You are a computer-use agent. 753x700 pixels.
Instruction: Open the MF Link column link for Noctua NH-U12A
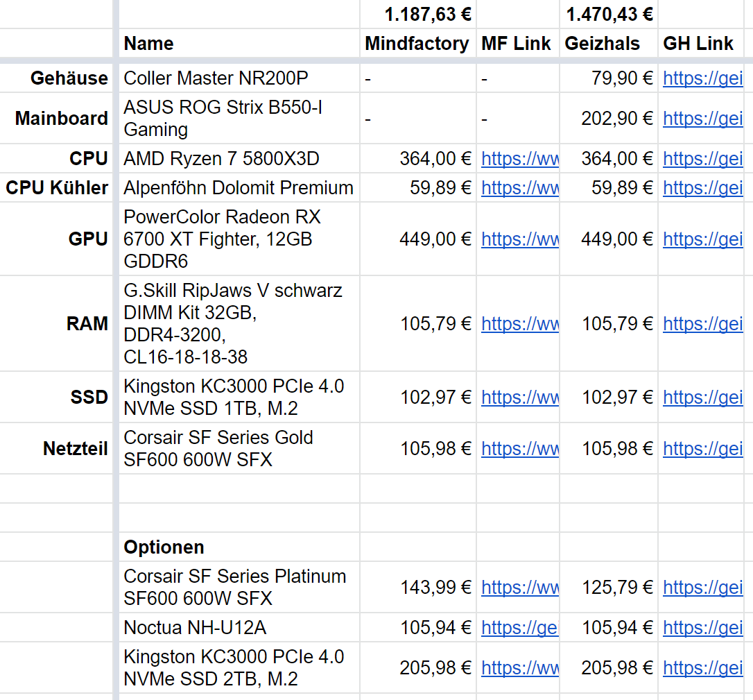tap(519, 628)
